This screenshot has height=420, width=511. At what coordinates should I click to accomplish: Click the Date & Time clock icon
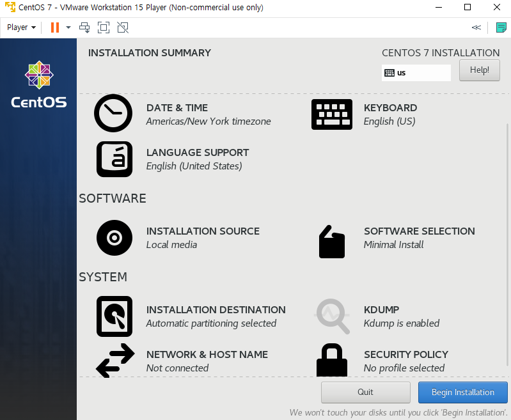coord(113,113)
